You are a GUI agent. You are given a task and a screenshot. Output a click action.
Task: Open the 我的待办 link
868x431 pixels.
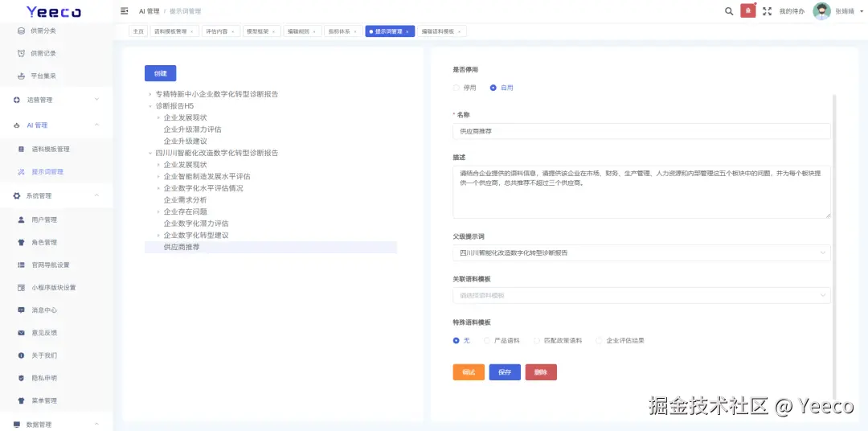[792, 11]
